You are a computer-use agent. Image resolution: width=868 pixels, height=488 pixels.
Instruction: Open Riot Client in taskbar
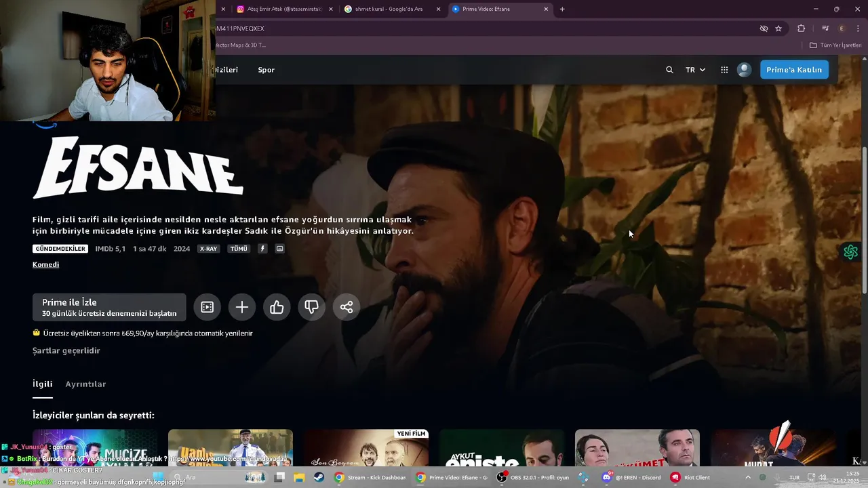690,477
